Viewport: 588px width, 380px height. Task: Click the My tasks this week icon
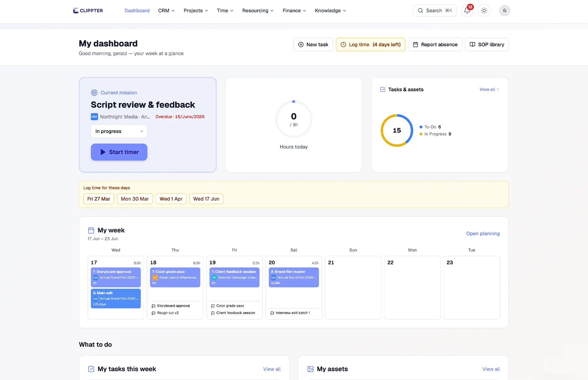pos(91,369)
